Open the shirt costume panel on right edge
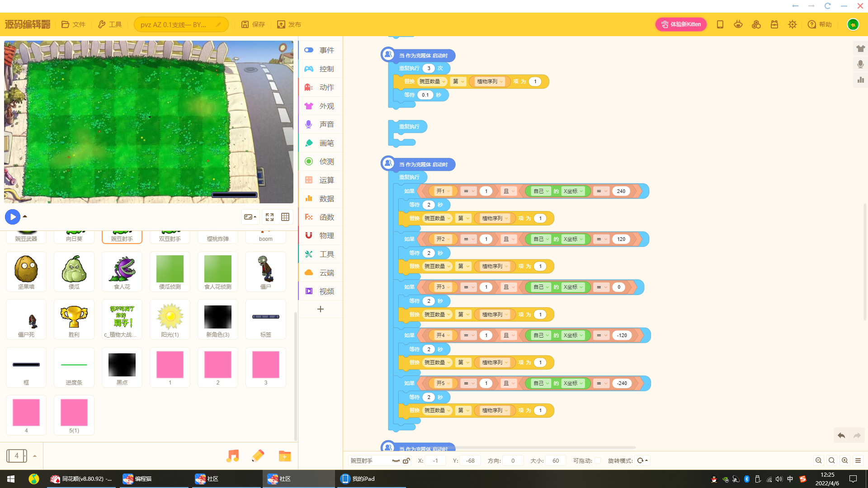The width and height of the screenshot is (868, 488). click(860, 49)
